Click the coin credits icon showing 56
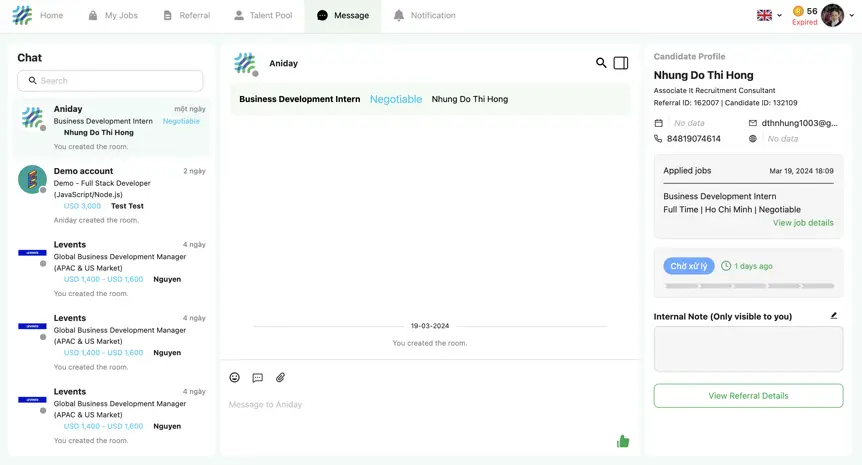The width and height of the screenshot is (862, 465). click(798, 11)
